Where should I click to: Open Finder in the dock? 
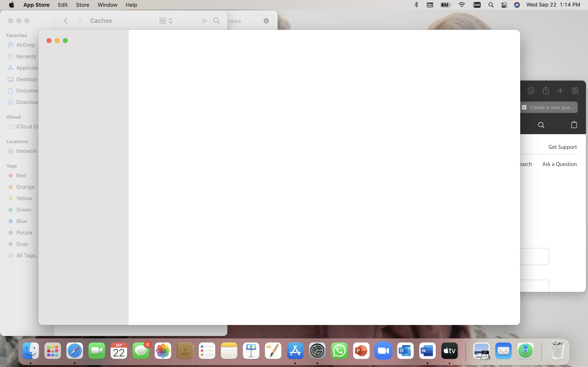(x=30, y=351)
